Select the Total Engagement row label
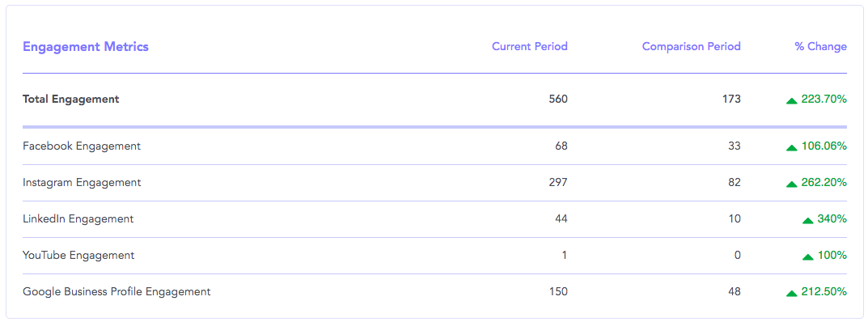The height and width of the screenshot is (322, 868). 71,100
